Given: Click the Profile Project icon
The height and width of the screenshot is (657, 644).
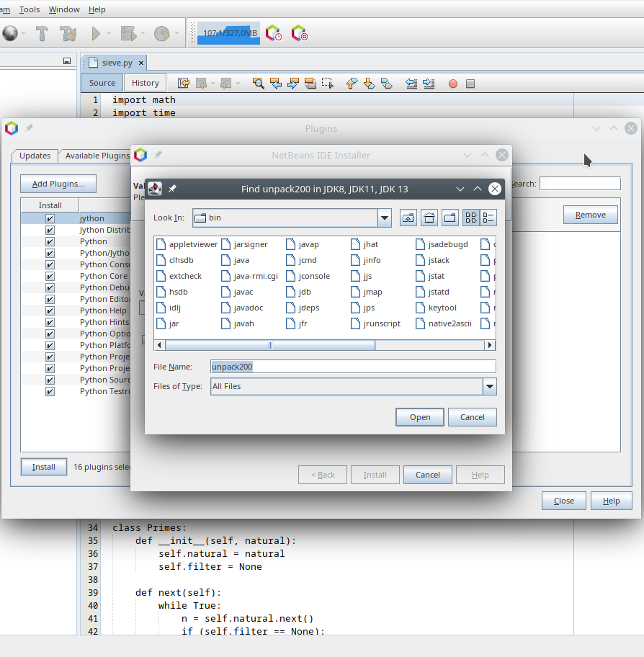Looking at the screenshot, I should pyautogui.click(x=162, y=34).
